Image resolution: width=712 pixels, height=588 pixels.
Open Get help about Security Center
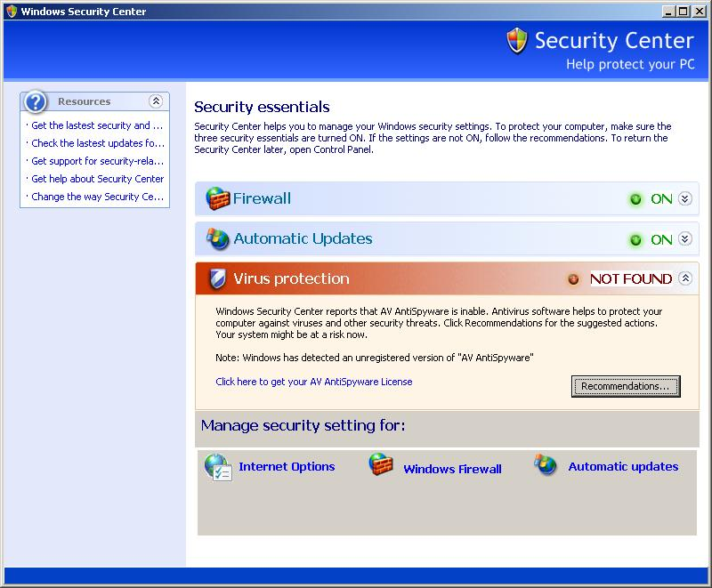pos(97,179)
